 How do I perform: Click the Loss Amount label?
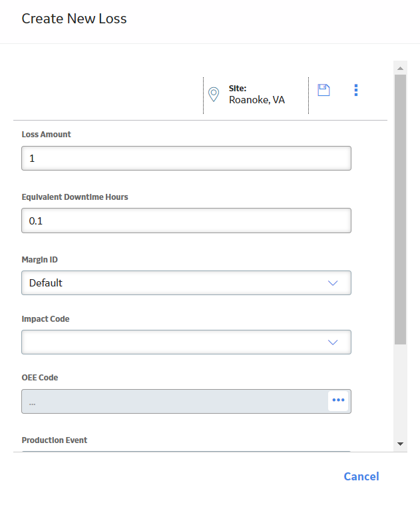tap(46, 135)
